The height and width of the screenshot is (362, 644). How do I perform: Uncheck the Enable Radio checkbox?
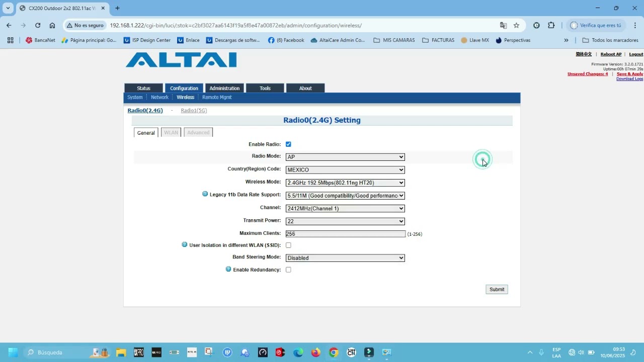(288, 144)
